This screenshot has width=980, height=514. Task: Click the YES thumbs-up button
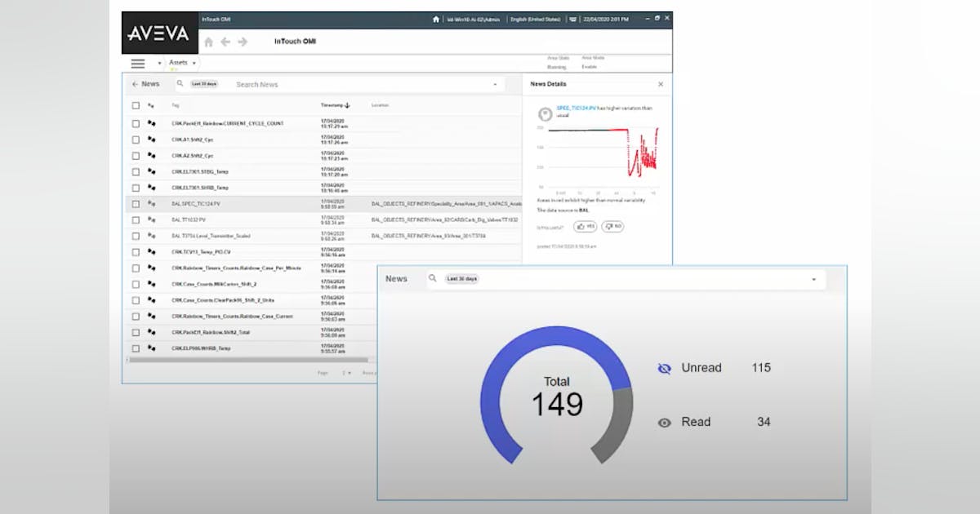pos(585,226)
